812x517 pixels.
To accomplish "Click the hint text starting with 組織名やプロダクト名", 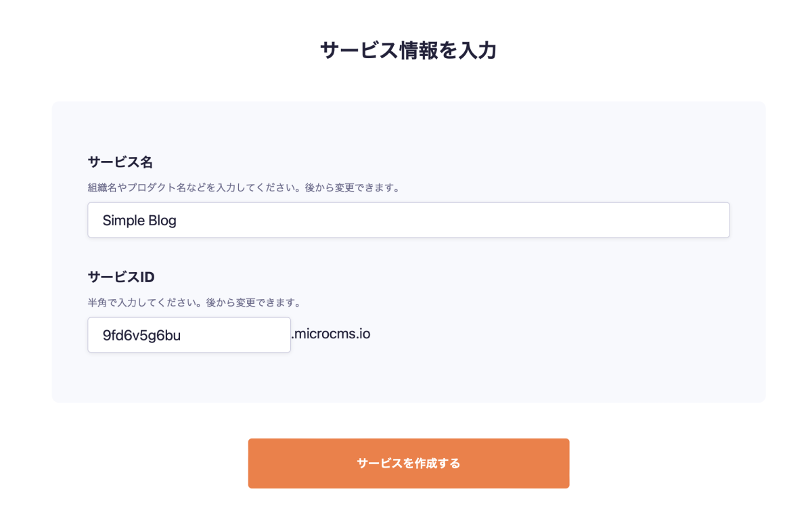I will (244, 187).
